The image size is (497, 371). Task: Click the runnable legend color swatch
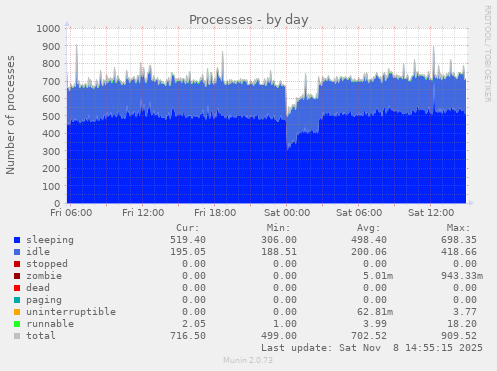pyautogui.click(x=17, y=324)
